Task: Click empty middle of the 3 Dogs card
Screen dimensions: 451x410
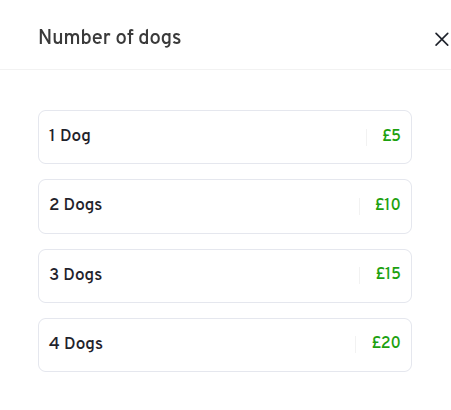Action: 230,276
